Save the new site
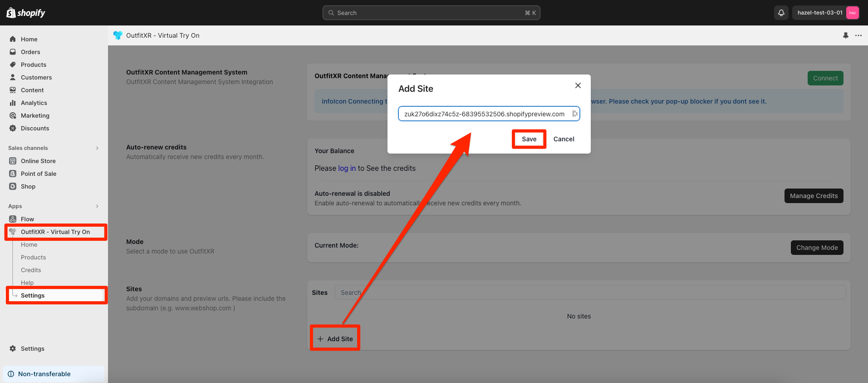This screenshot has height=383, width=868. [x=529, y=139]
